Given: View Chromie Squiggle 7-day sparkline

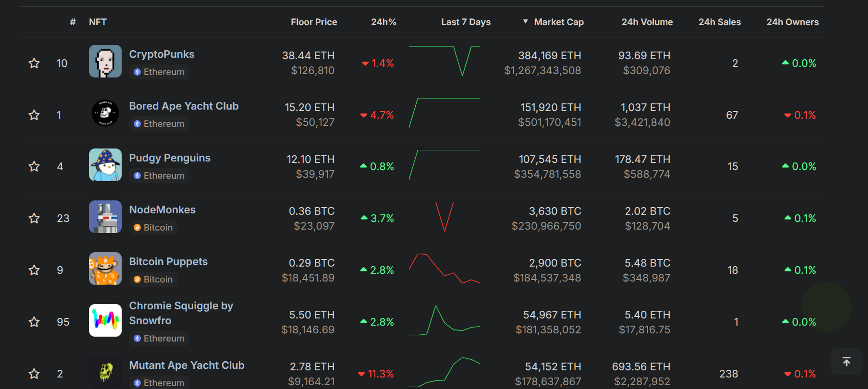Looking at the screenshot, I should pos(445,320).
